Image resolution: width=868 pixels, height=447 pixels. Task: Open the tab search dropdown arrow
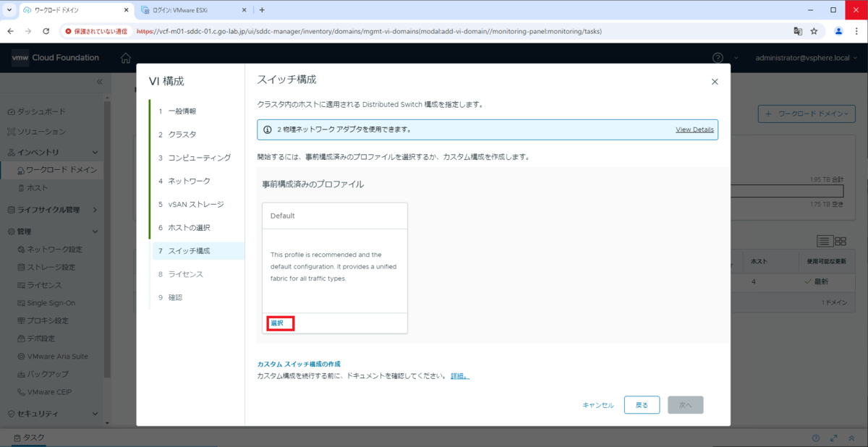(x=9, y=10)
